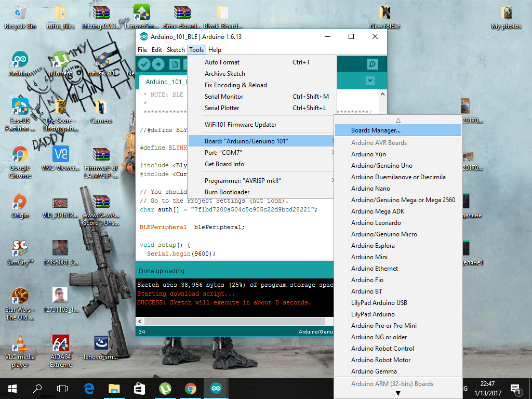
Task: Launch Google Chrome from the taskbar
Action: 190,388
